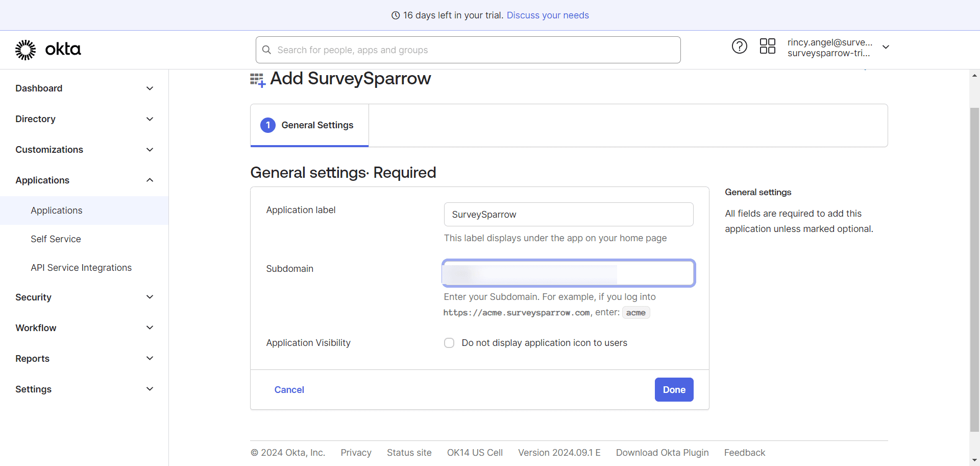
Task: Click the search magnifier icon
Action: [x=266, y=50]
